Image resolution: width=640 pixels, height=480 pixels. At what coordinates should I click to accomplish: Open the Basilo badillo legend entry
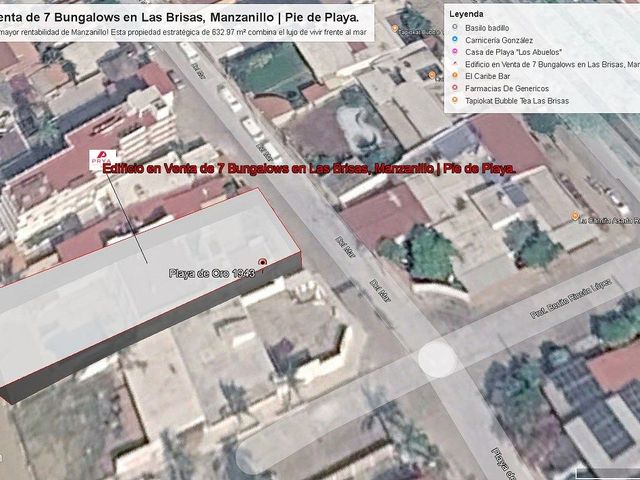pyautogui.click(x=487, y=28)
